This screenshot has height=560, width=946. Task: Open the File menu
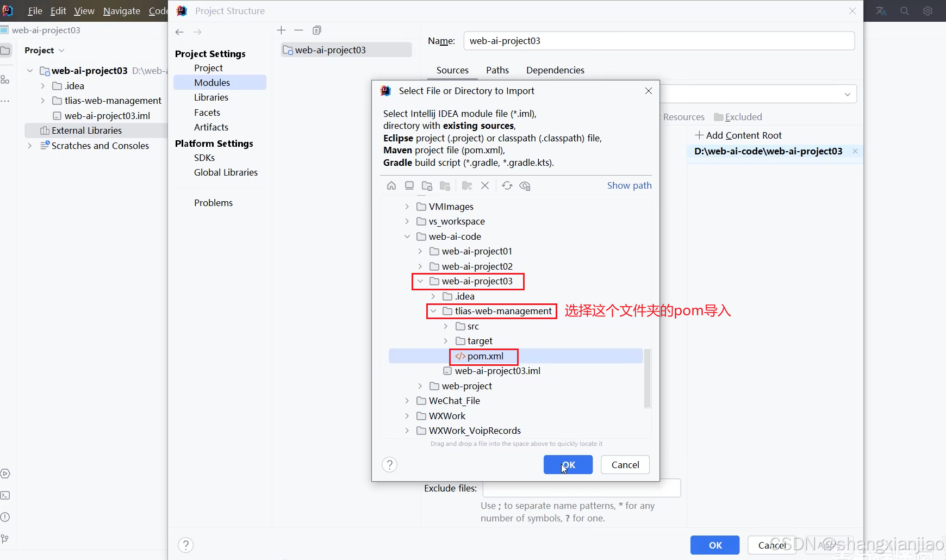tap(35, 11)
